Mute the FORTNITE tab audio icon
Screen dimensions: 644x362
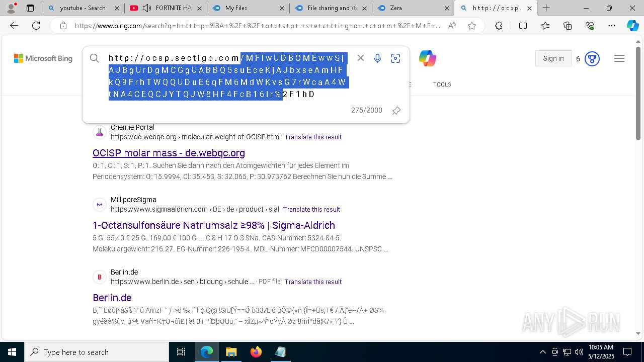(x=146, y=8)
